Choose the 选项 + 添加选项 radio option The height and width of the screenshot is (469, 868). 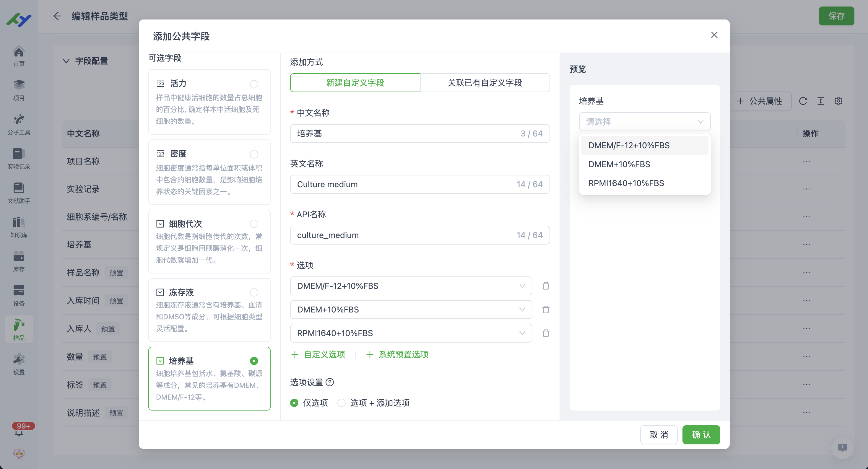(x=342, y=403)
